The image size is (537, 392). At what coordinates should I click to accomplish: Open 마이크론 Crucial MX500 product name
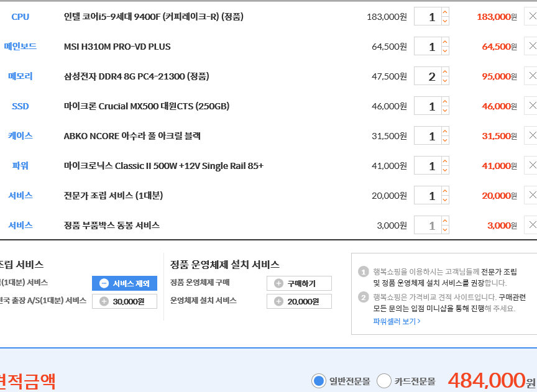147,106
